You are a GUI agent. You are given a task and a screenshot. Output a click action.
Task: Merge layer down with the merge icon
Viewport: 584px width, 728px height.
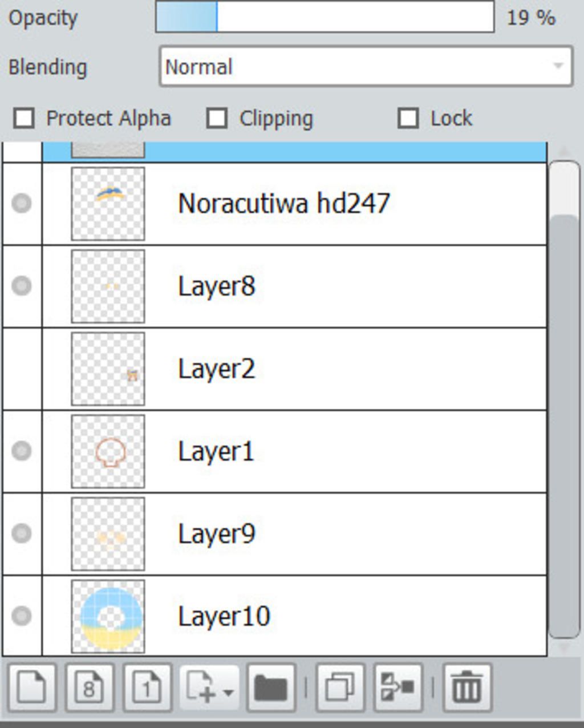click(x=398, y=687)
